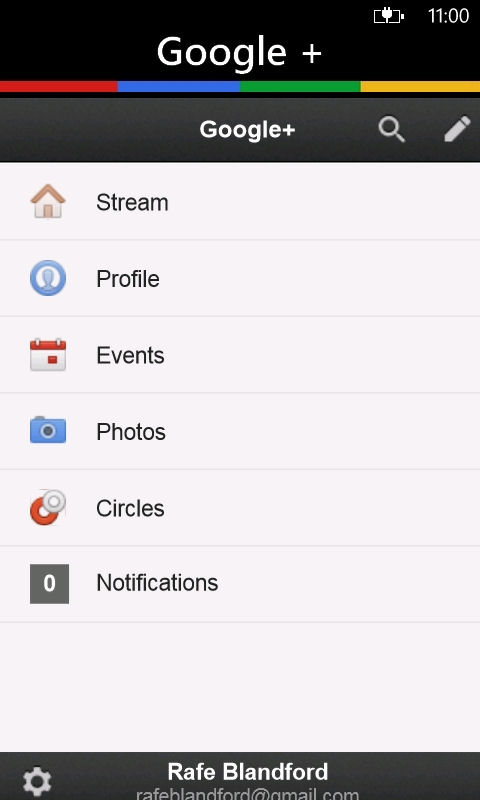This screenshot has width=480, height=800.
Task: Tap the rafeblandford@gmail.com email text
Action: (x=247, y=794)
